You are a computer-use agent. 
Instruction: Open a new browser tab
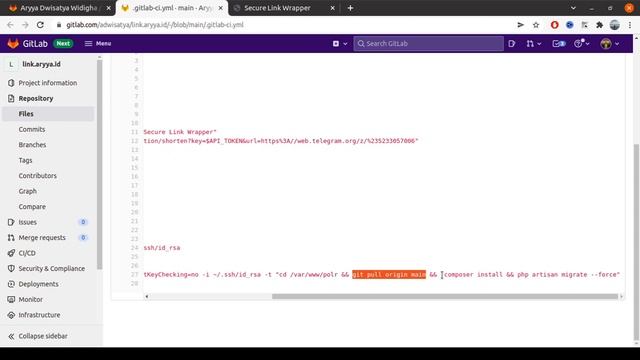pyautogui.click(x=350, y=8)
